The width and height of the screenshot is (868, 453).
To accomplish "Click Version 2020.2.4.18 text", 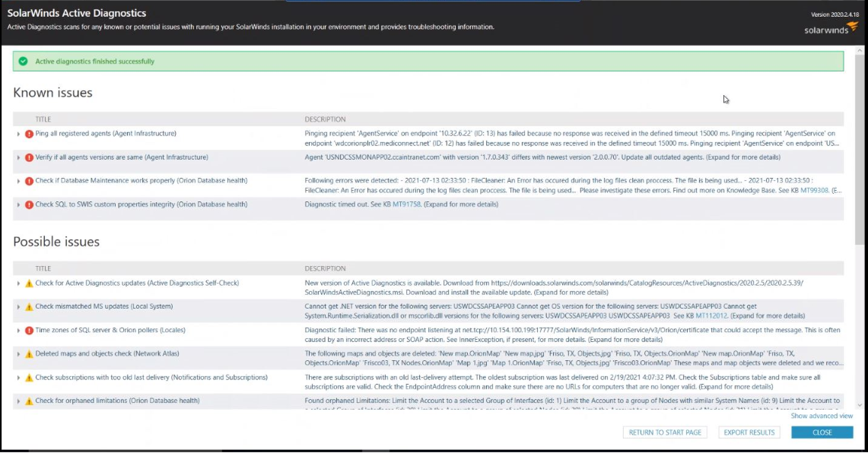I will click(835, 14).
